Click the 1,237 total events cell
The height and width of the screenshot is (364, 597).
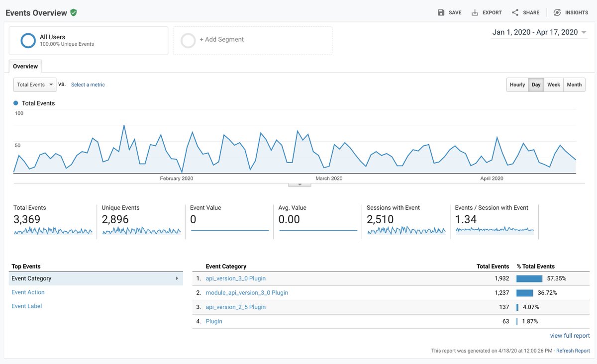click(501, 293)
